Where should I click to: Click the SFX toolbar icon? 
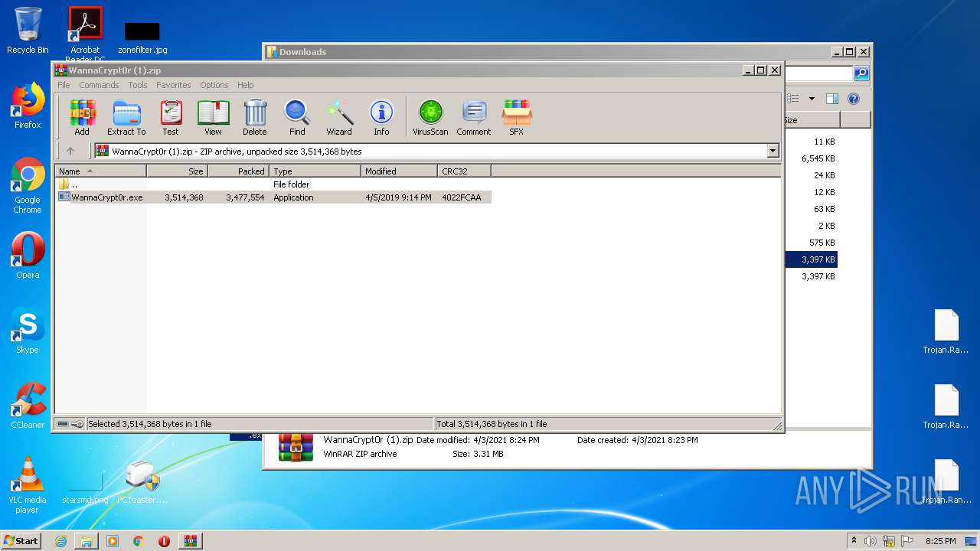[517, 118]
